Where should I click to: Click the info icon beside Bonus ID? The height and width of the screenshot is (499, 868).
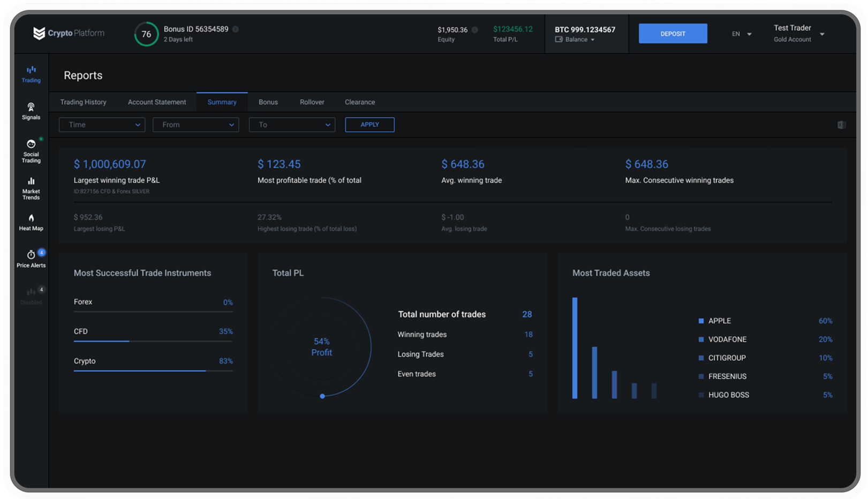click(236, 29)
